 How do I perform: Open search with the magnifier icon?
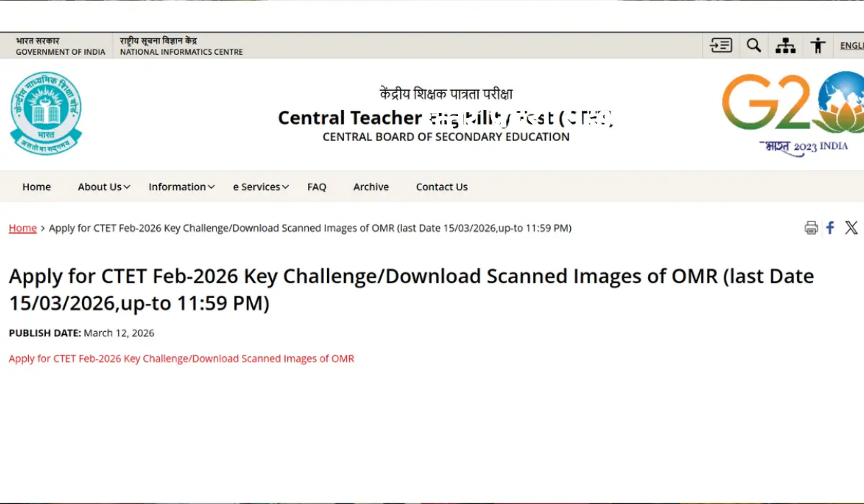(x=753, y=45)
